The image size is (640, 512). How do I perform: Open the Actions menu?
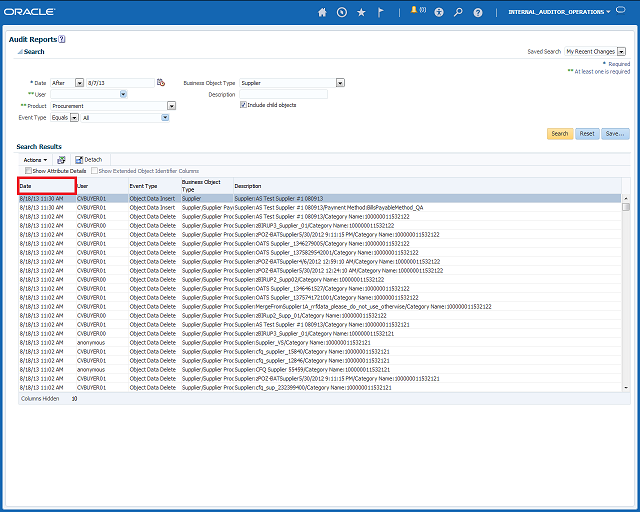35,160
